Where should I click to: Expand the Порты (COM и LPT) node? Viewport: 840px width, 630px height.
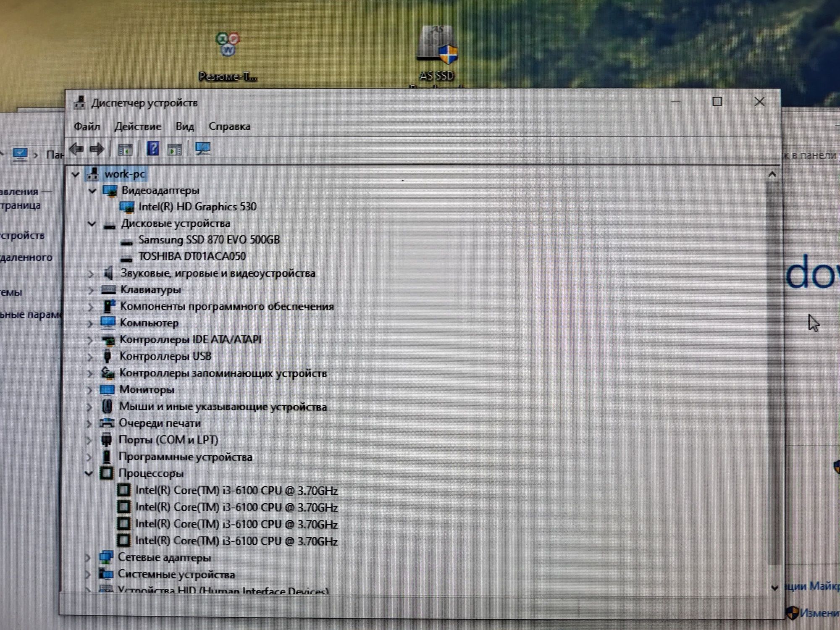(89, 440)
